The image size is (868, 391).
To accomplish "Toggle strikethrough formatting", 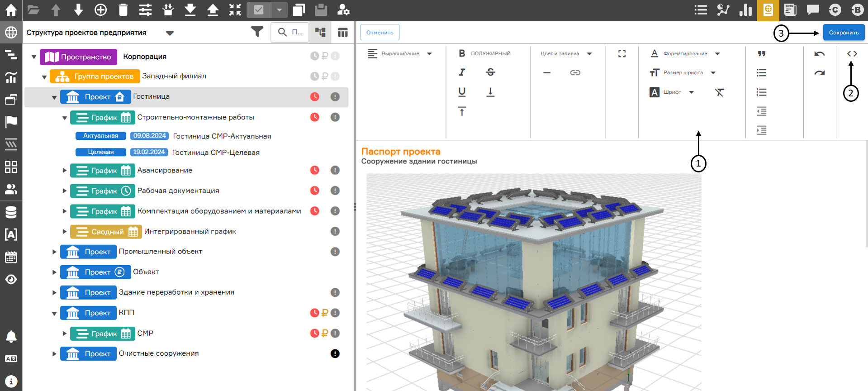I will click(490, 72).
